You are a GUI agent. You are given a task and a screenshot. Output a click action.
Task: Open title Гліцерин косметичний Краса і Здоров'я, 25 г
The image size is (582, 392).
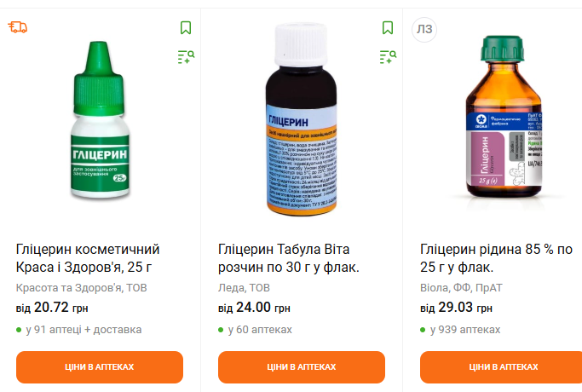88,258
